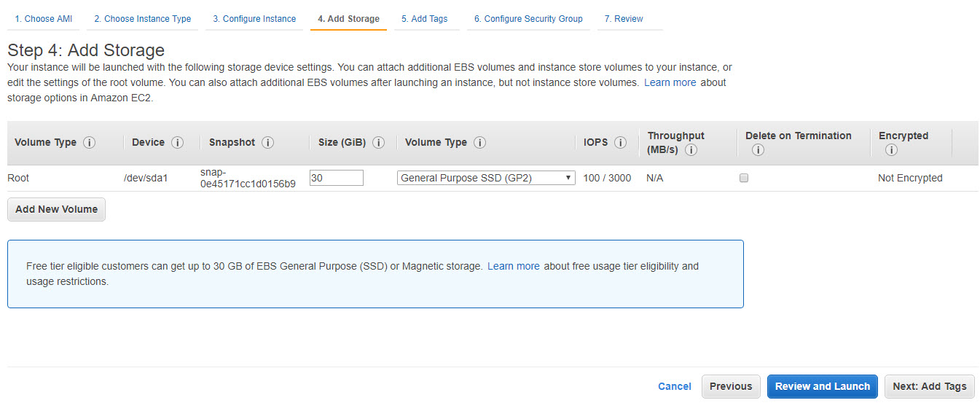Click info icon beside Snapshot header
Screen dimensions: 980x411
tap(268, 143)
